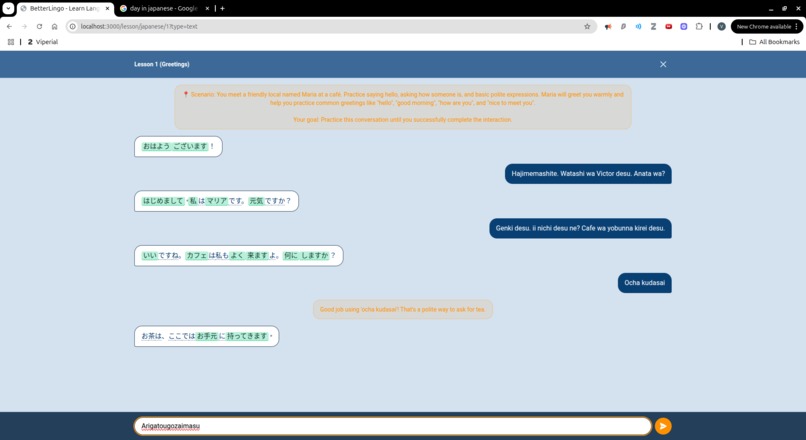Click the highlighted word ございます
Viewport: 806px width, 440px height.
pos(190,146)
